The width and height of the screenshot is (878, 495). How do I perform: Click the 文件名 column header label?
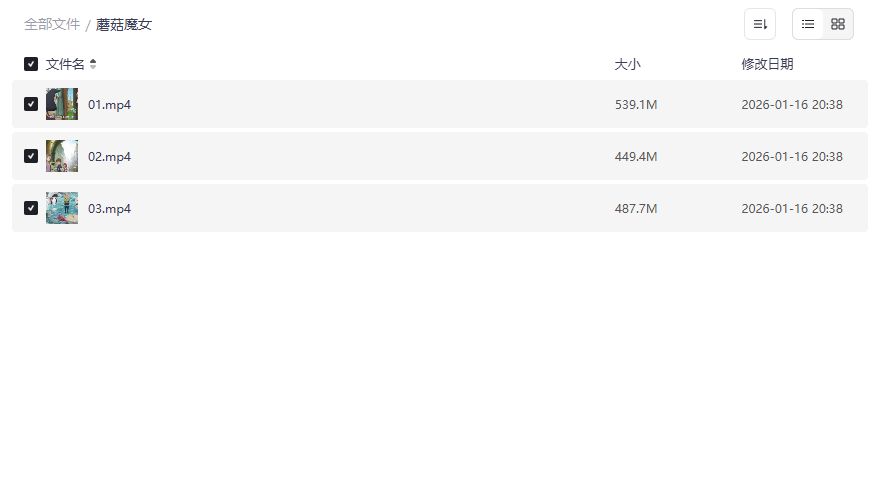[65, 64]
